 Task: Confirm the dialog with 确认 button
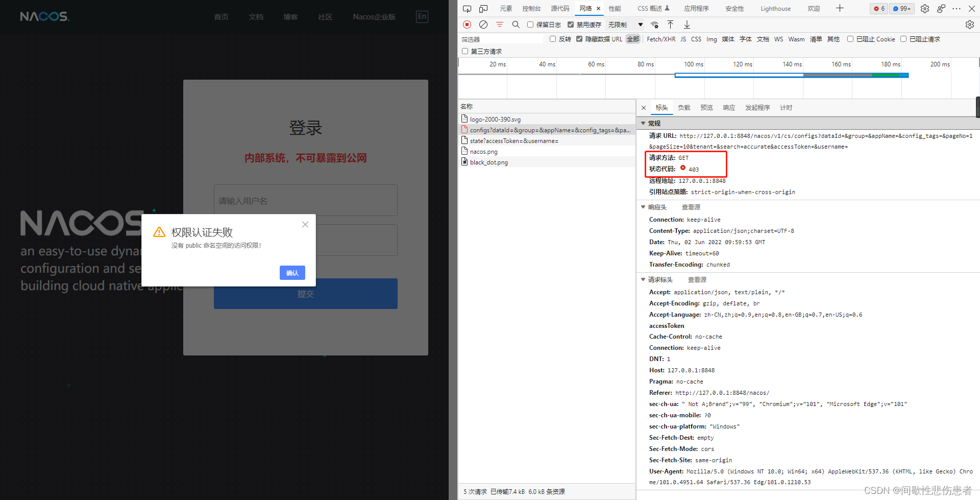coord(292,273)
